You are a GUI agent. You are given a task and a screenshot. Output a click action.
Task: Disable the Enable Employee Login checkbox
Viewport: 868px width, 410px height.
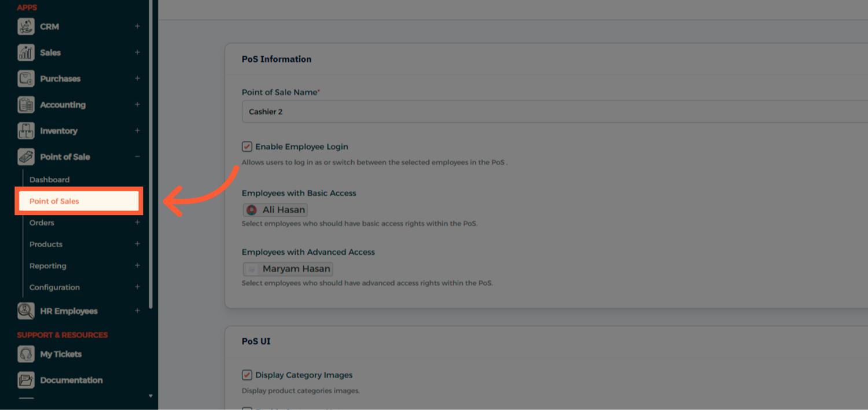tap(247, 147)
